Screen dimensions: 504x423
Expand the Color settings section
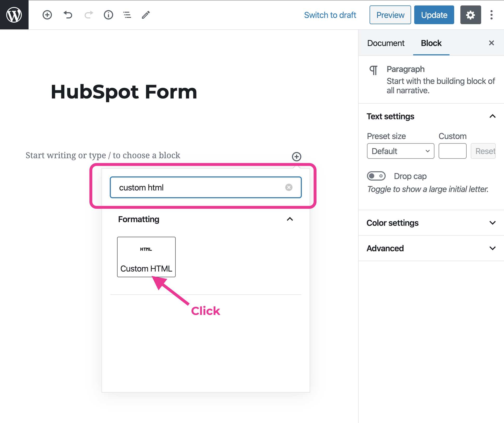tap(431, 223)
